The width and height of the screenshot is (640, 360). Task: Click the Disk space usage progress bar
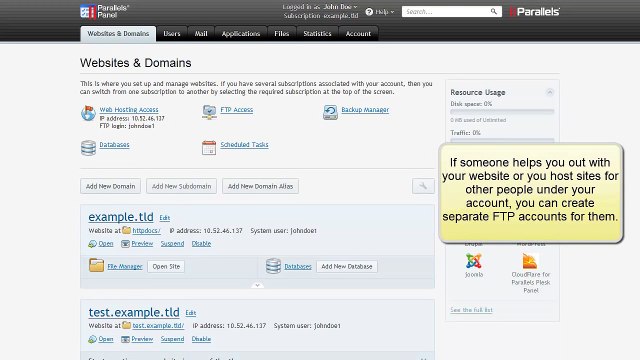click(502, 111)
